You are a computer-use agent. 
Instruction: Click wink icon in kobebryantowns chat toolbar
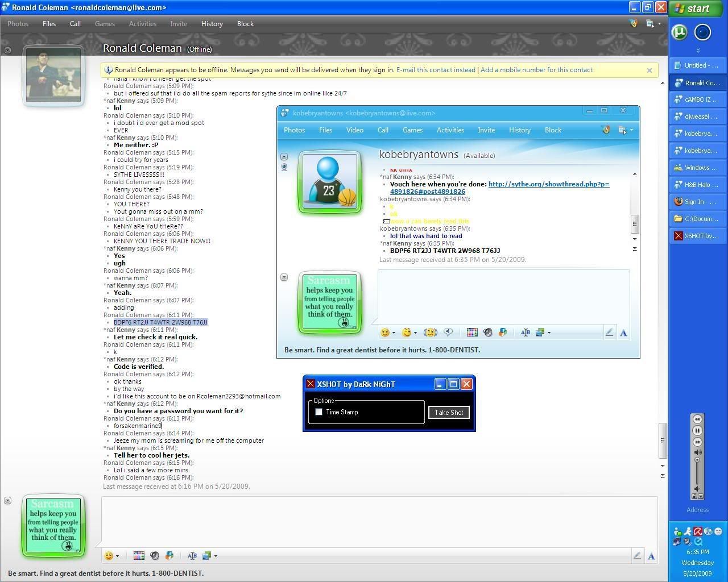(x=407, y=332)
